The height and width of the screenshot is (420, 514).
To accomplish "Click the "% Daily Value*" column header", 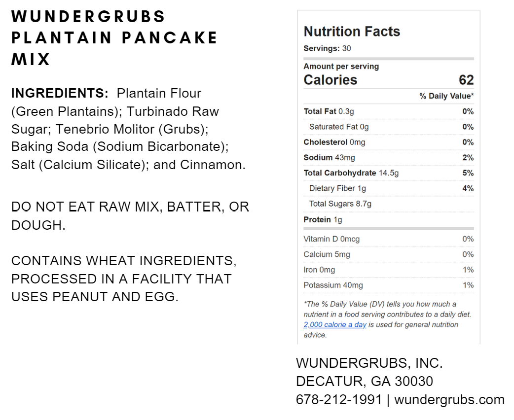I will coord(446,96).
